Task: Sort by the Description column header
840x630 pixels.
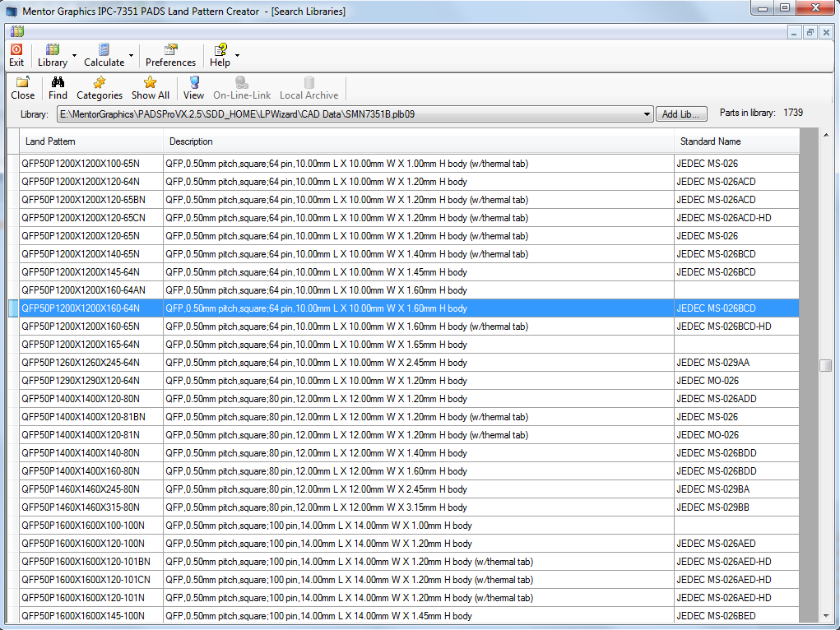Action: coord(419,141)
